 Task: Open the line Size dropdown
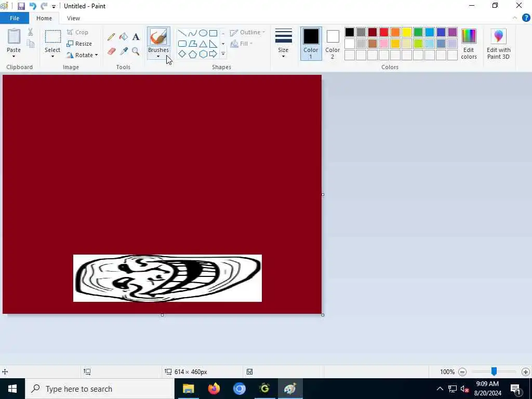283,44
